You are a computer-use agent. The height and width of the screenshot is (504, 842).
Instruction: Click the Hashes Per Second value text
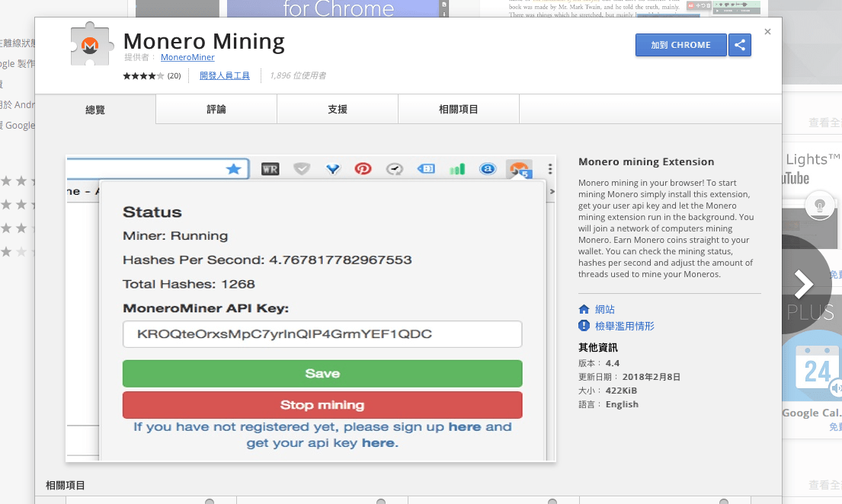click(x=341, y=260)
